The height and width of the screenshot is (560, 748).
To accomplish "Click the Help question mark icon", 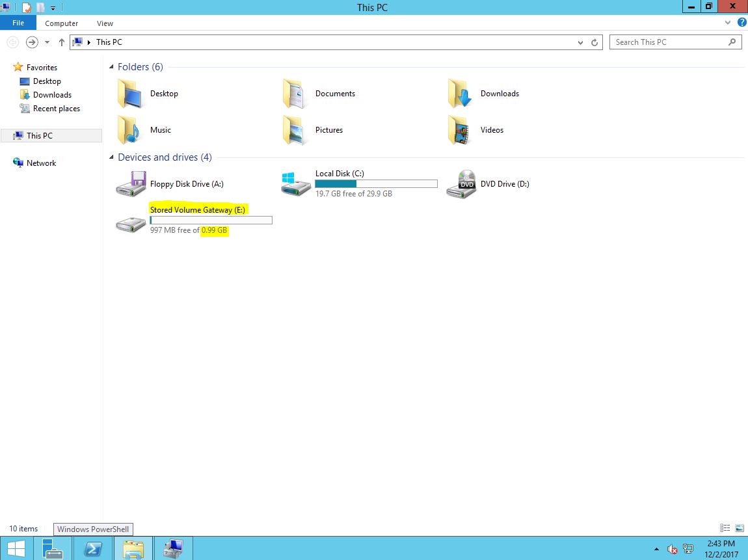I will pyautogui.click(x=741, y=23).
